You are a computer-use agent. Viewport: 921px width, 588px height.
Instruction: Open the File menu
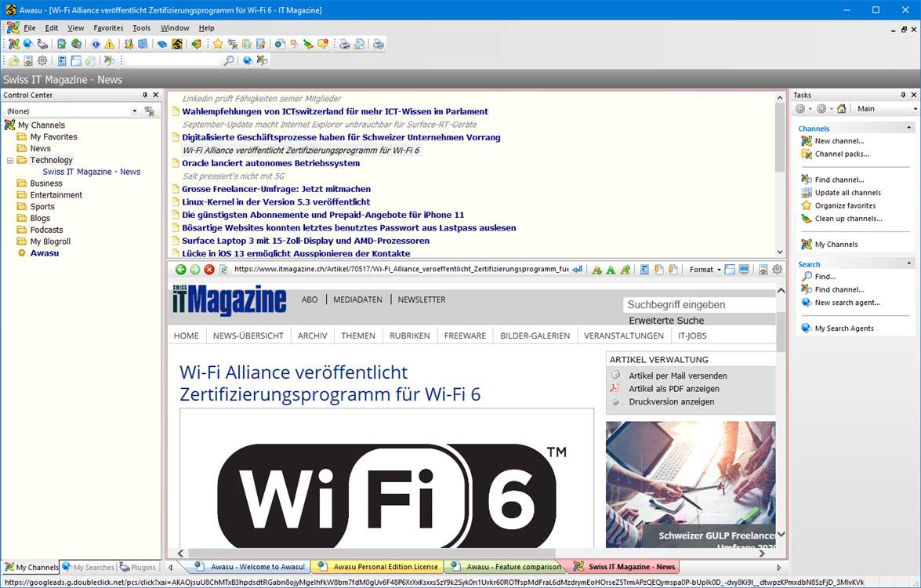tap(29, 27)
